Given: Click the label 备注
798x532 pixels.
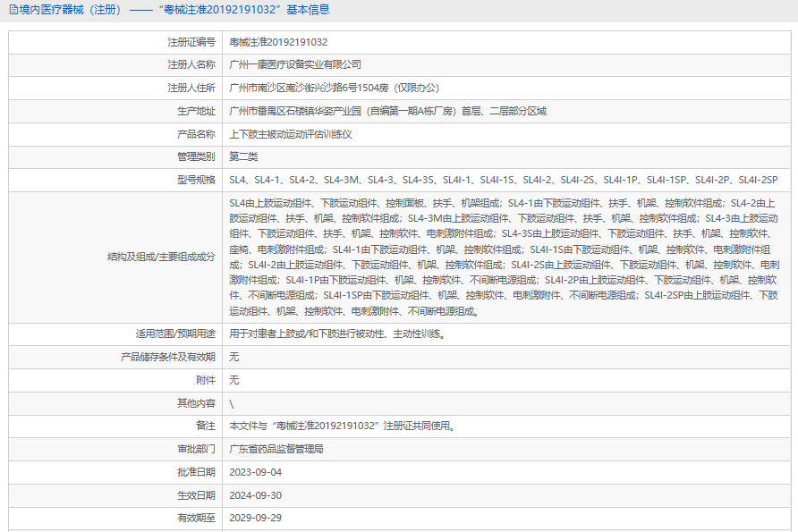Looking at the screenshot, I should (206, 426).
